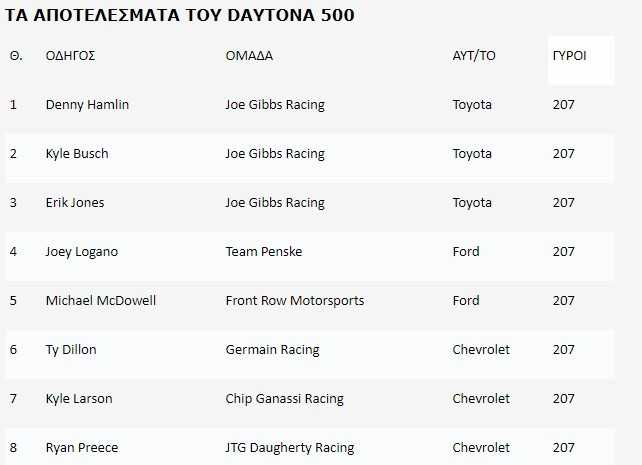This screenshot has width=642, height=465.
Task: Click the ΑΥΤ/ΤΟ column header
Action: [x=474, y=56]
